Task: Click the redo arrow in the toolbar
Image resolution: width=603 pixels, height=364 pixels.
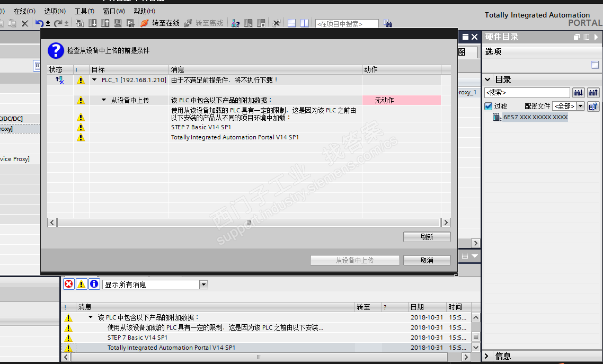Action: [x=58, y=23]
